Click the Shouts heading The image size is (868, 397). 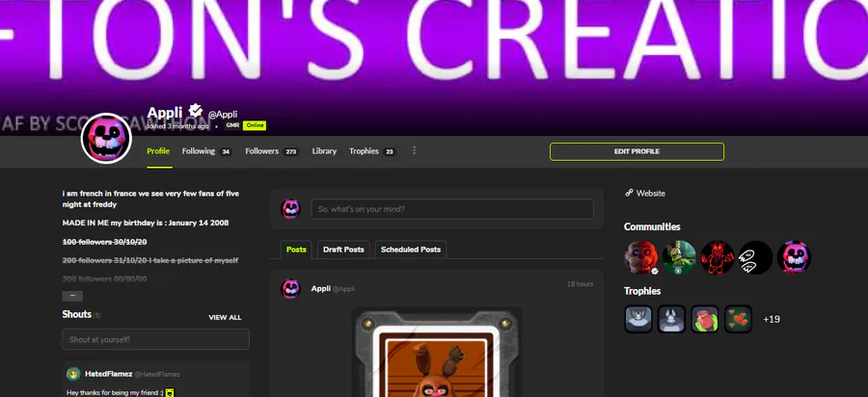[77, 314]
